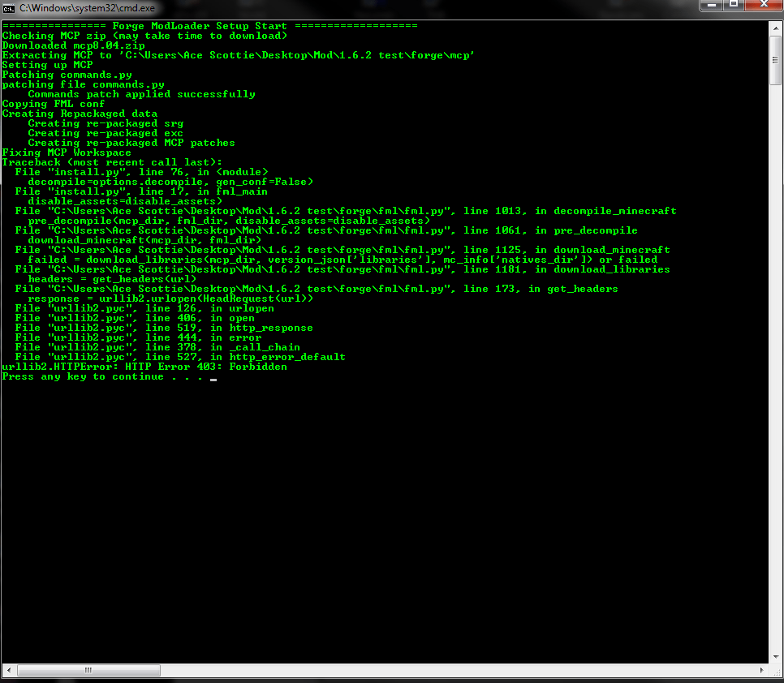Click 'Press any key to continue' prompt
The height and width of the screenshot is (683, 784).
click(102, 376)
